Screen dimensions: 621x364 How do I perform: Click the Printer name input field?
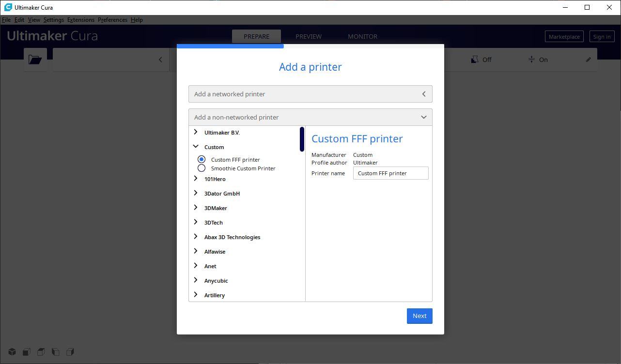point(391,173)
